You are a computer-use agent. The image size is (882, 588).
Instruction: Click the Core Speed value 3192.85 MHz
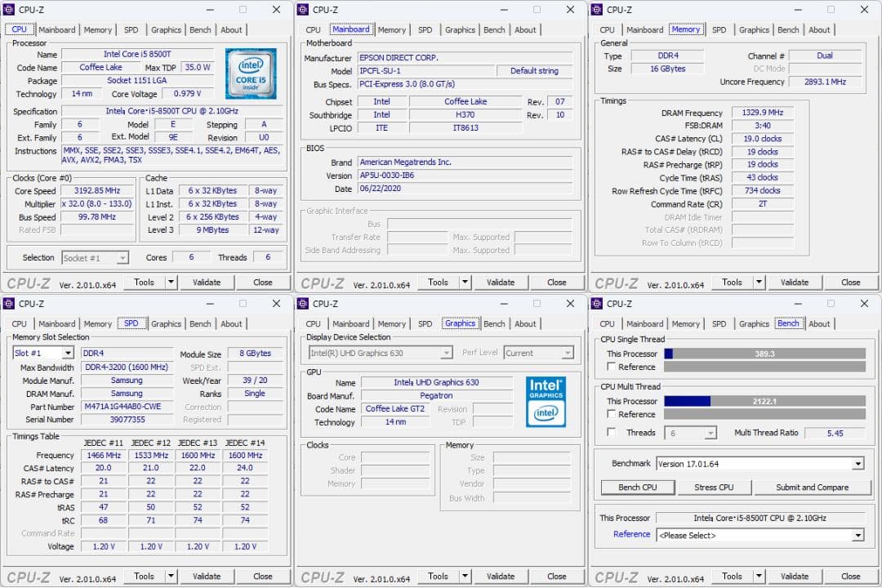(x=97, y=191)
